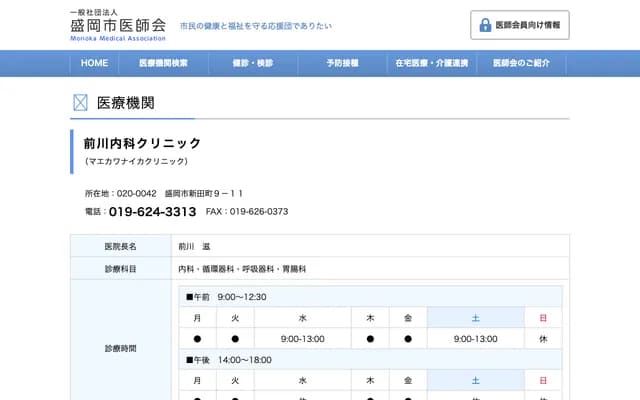Click the 土 column header in morning schedule
Image resolution: width=640 pixels, height=400 pixels.
(x=475, y=318)
